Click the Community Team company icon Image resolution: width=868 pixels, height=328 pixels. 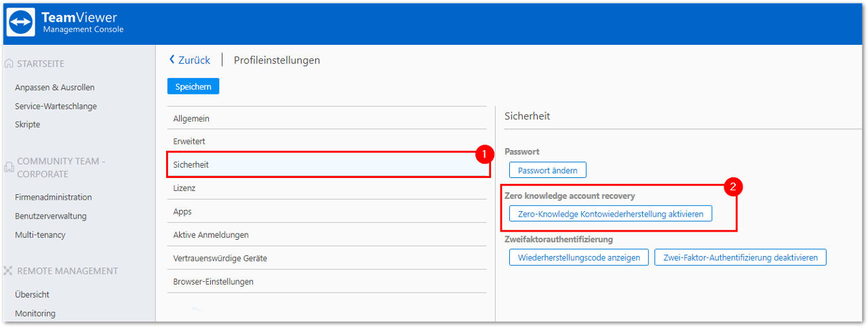pos(9,168)
